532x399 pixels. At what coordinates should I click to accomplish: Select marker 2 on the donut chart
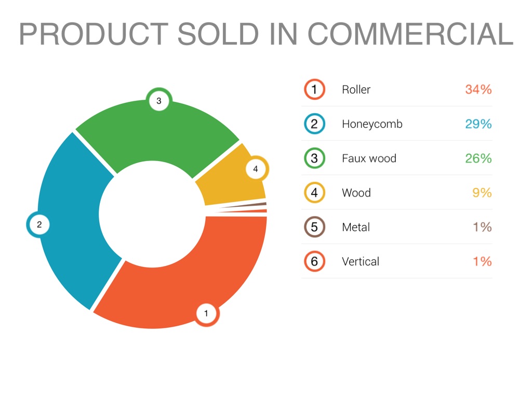39,225
